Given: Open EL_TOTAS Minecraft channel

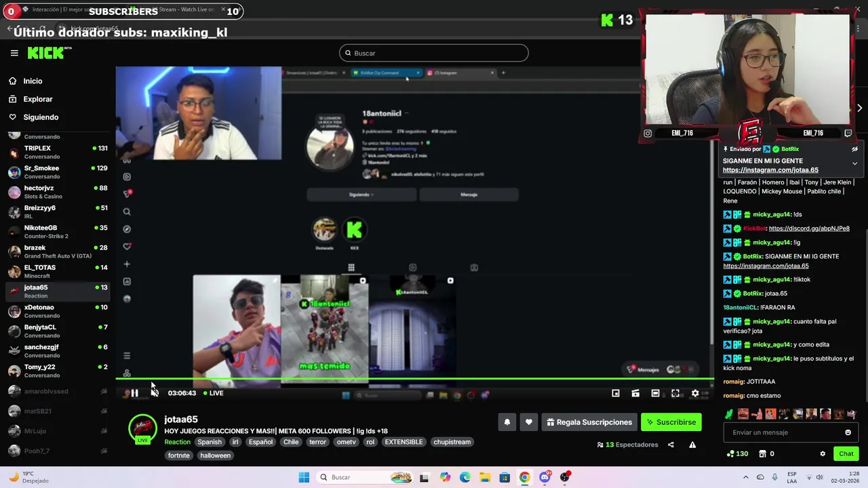Looking at the screenshot, I should pyautogui.click(x=58, y=271).
